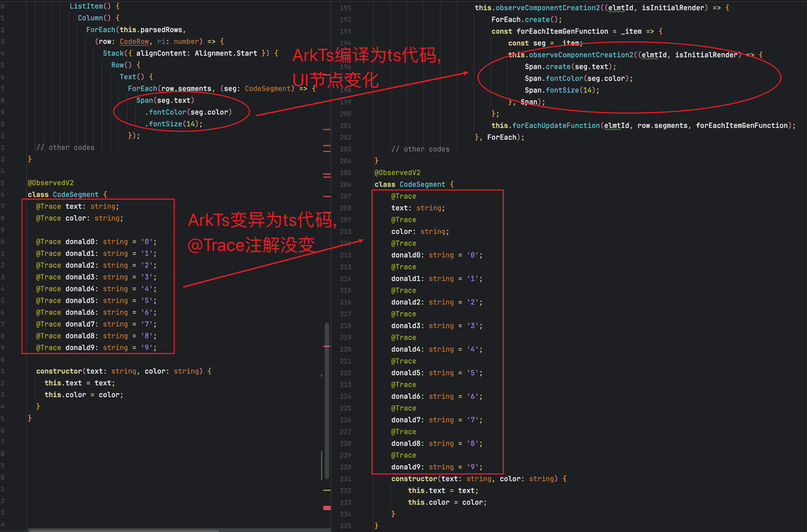Click the 'Row() {' line in left pane
807x532 pixels.
point(126,65)
